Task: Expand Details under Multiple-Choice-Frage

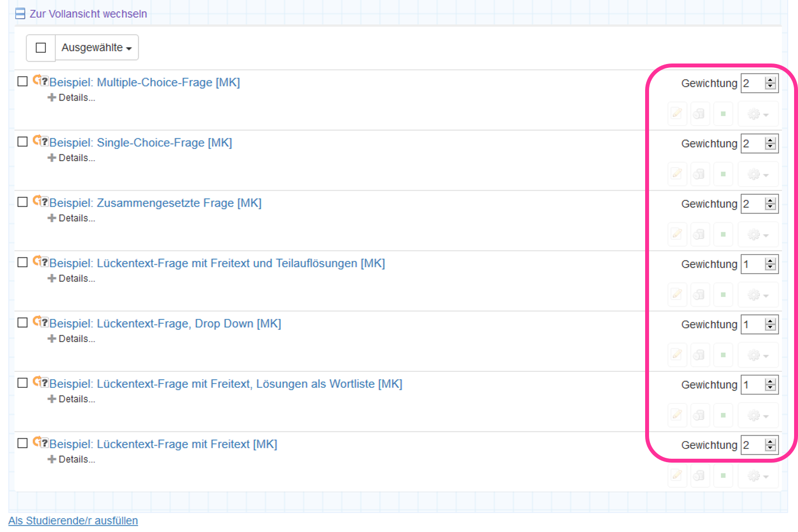Action: pos(72,98)
